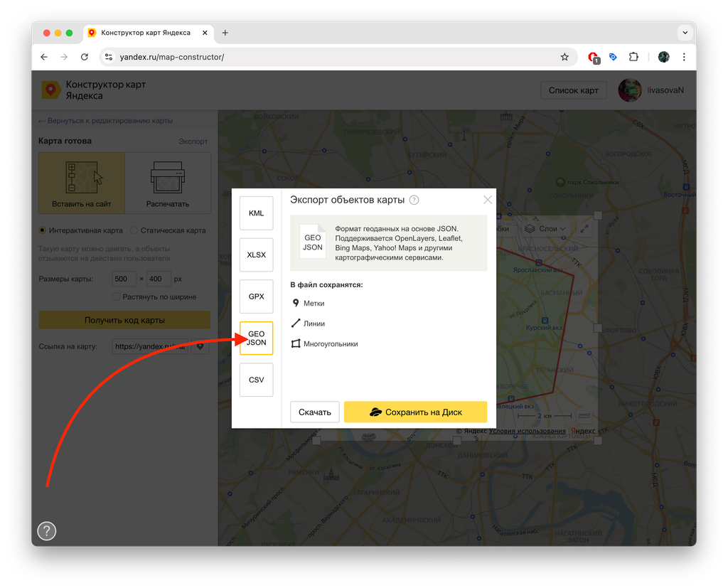
Task: Select the XLSX export format
Action: 256,255
